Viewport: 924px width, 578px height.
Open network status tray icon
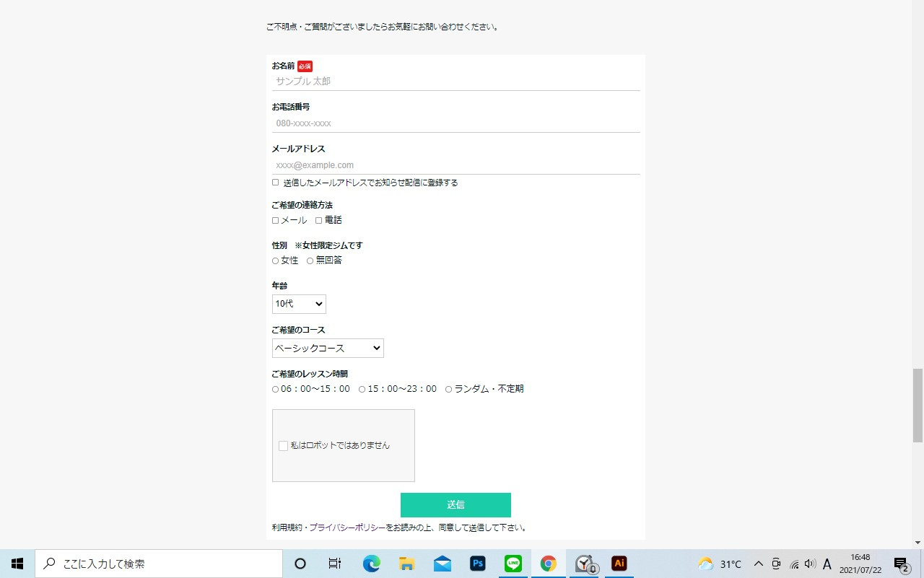click(x=794, y=564)
